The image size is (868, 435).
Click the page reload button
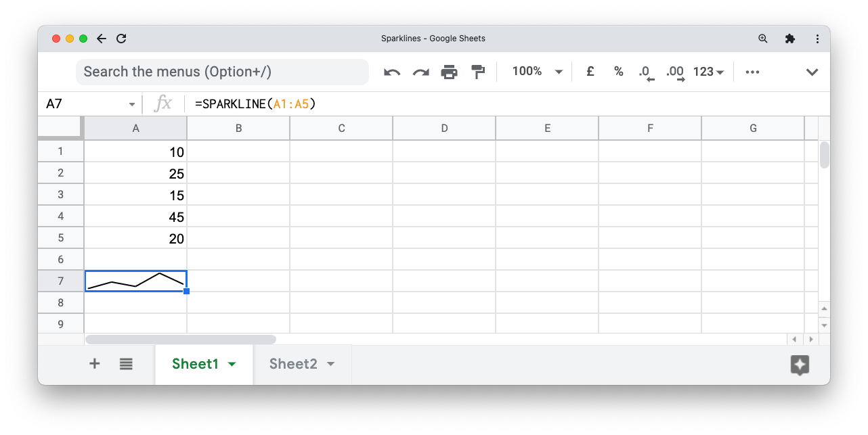121,39
